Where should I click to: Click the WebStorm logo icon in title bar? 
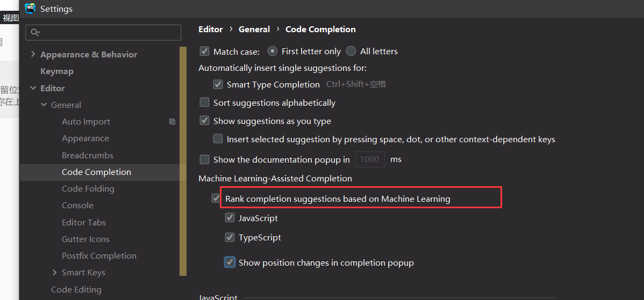click(30, 8)
